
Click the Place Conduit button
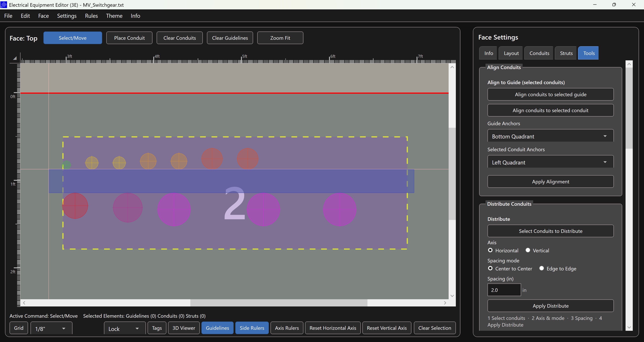tap(129, 38)
